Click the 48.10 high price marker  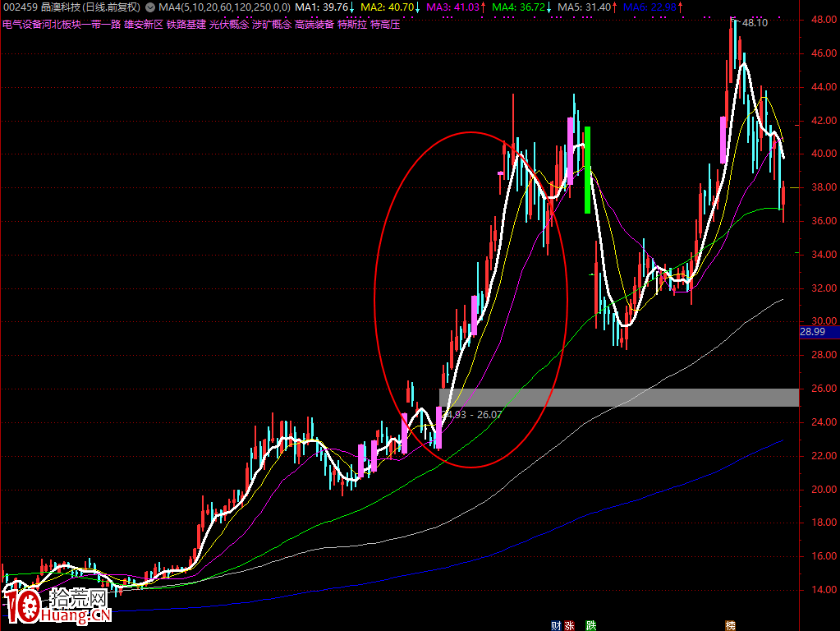point(754,23)
